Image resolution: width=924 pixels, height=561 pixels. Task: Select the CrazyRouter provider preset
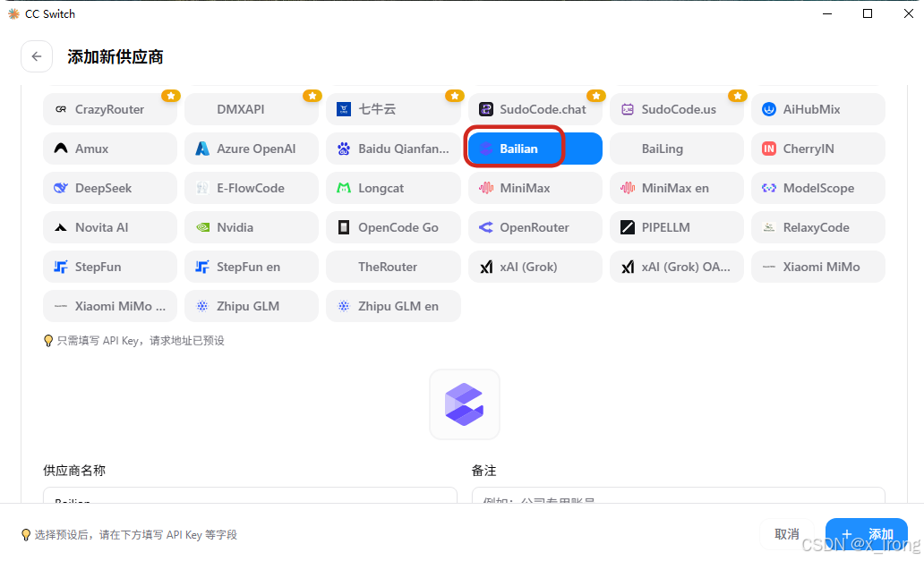[x=110, y=109]
